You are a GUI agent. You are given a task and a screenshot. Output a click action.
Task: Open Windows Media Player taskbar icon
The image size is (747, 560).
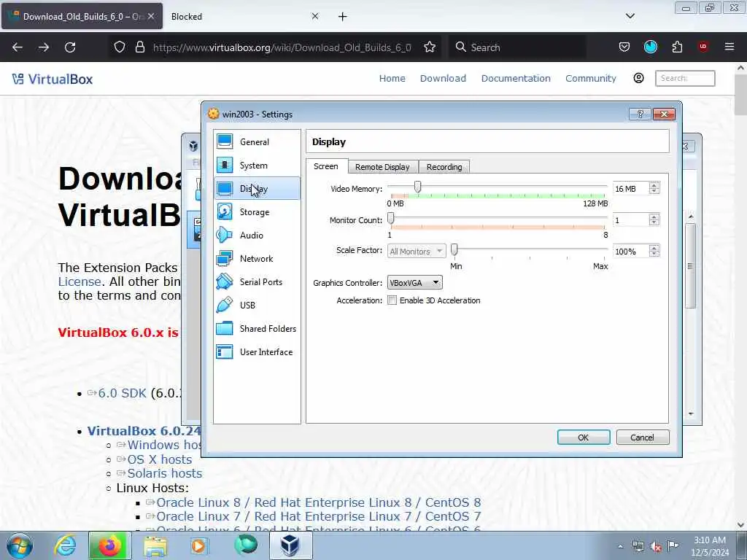tap(200, 545)
